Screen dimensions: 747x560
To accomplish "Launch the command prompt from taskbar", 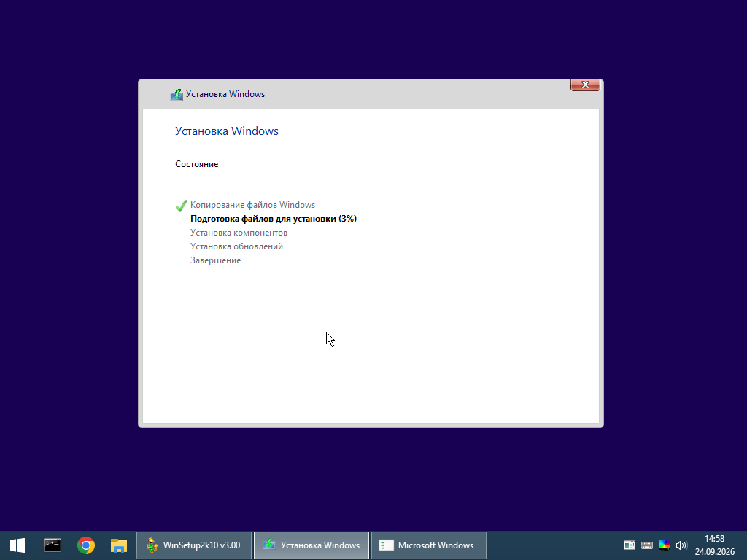I will coord(53,545).
